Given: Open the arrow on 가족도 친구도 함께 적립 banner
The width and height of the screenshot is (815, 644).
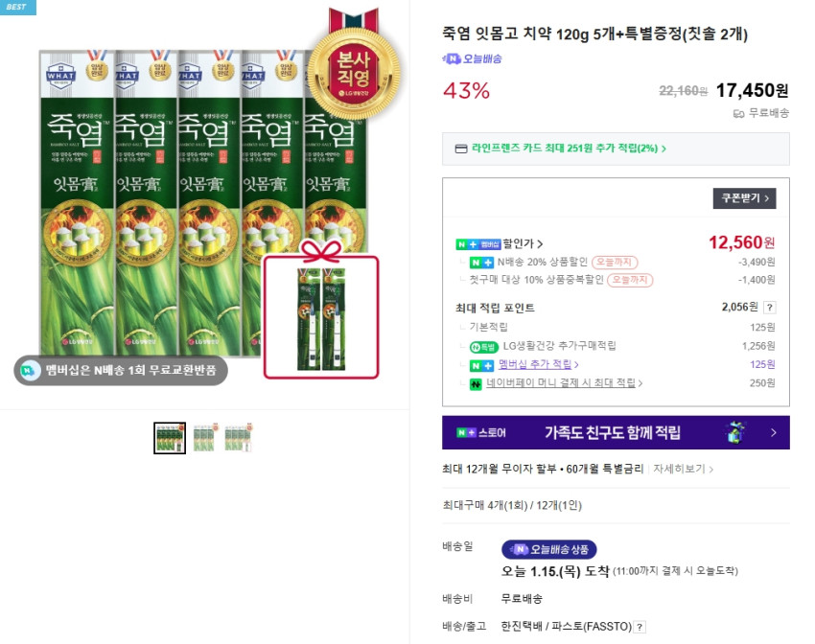Looking at the screenshot, I should pyautogui.click(x=774, y=432).
